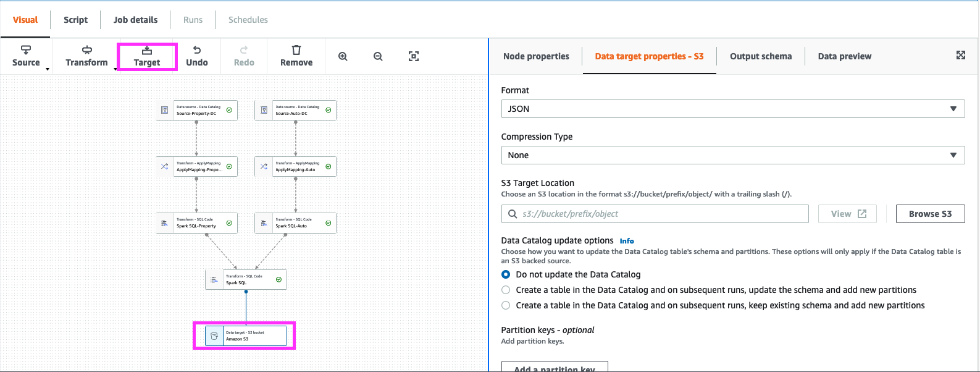Remove the selected node with trash icon
Image resolution: width=980 pixels, height=372 pixels.
point(296,56)
